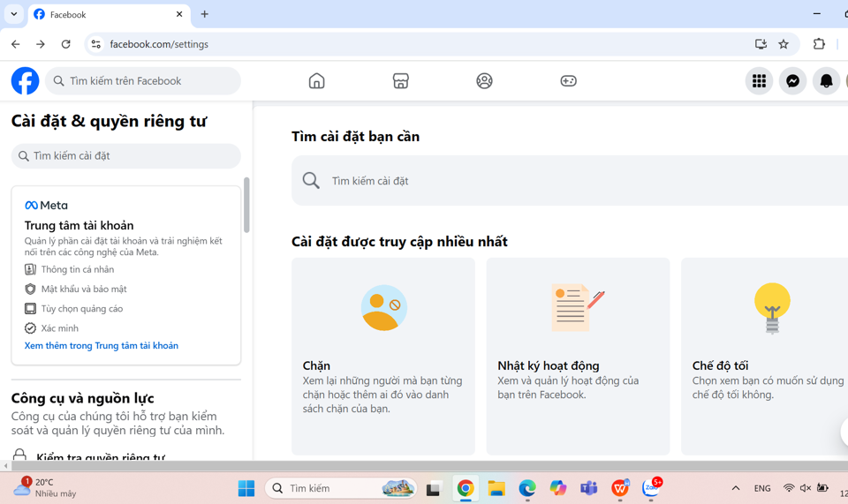
Task: Click the sidebar Tìm kiếm cài đặt field
Action: tap(126, 156)
